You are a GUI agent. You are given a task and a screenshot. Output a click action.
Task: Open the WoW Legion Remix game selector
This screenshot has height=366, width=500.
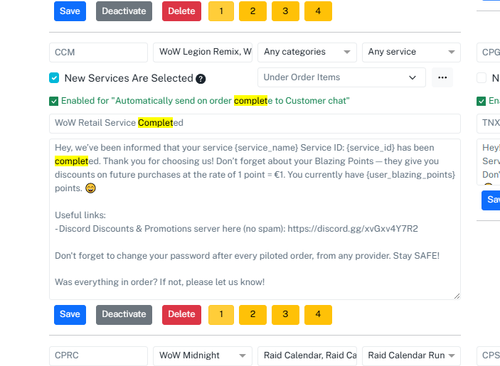[x=203, y=52]
